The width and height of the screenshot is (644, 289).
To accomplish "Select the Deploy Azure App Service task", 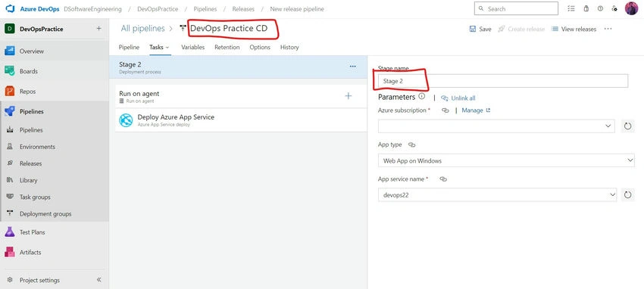I will pyautogui.click(x=241, y=120).
